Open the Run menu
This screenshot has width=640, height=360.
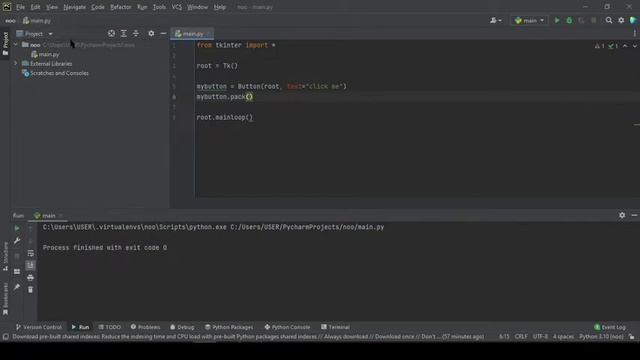coord(142,7)
